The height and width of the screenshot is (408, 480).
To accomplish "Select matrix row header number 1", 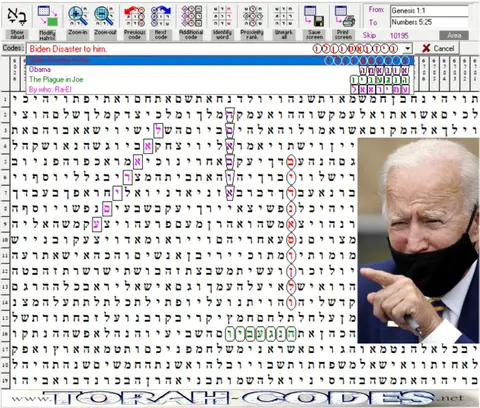I will pos(5,99).
